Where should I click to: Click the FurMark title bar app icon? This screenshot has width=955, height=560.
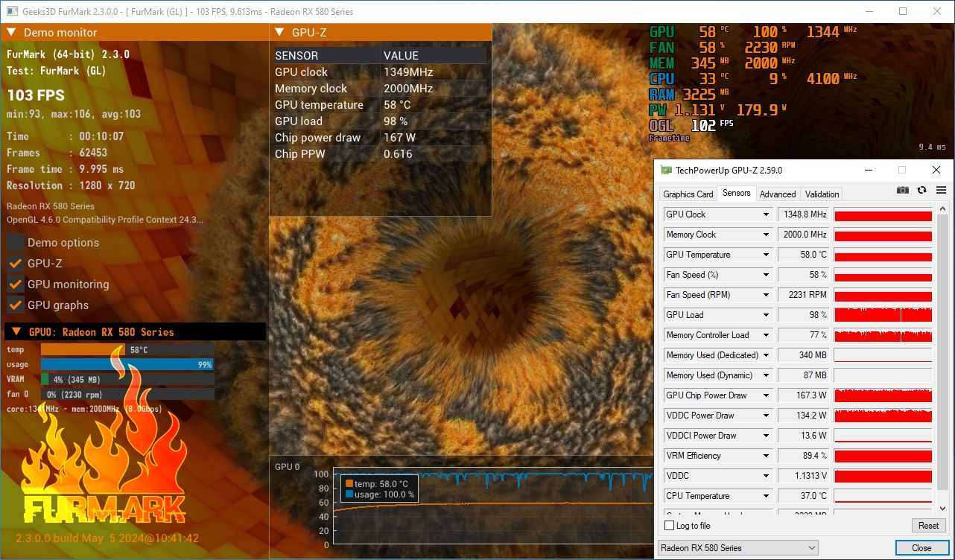[13, 11]
